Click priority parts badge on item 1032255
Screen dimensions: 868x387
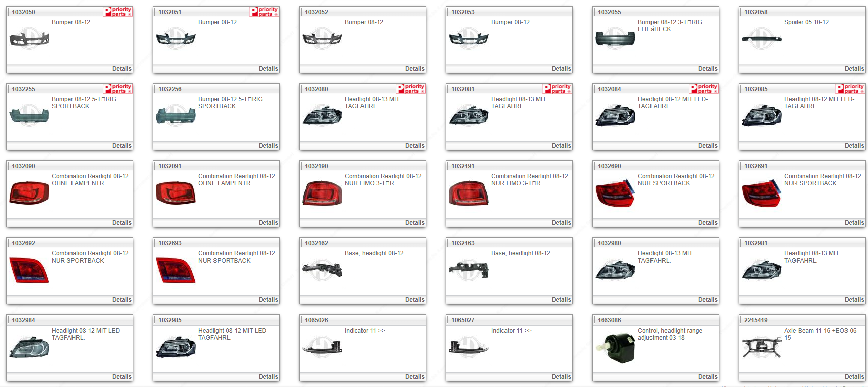[117, 89]
